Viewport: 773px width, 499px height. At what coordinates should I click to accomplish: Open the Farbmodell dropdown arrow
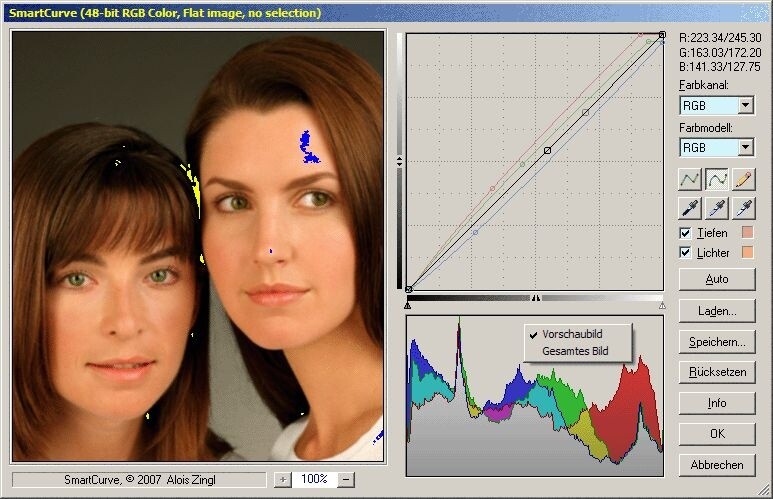[x=745, y=147]
